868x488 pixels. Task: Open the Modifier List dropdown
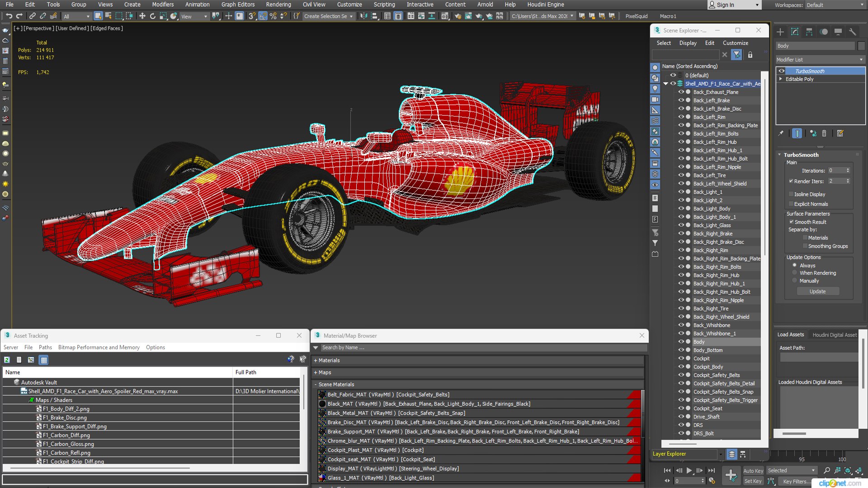pos(820,60)
